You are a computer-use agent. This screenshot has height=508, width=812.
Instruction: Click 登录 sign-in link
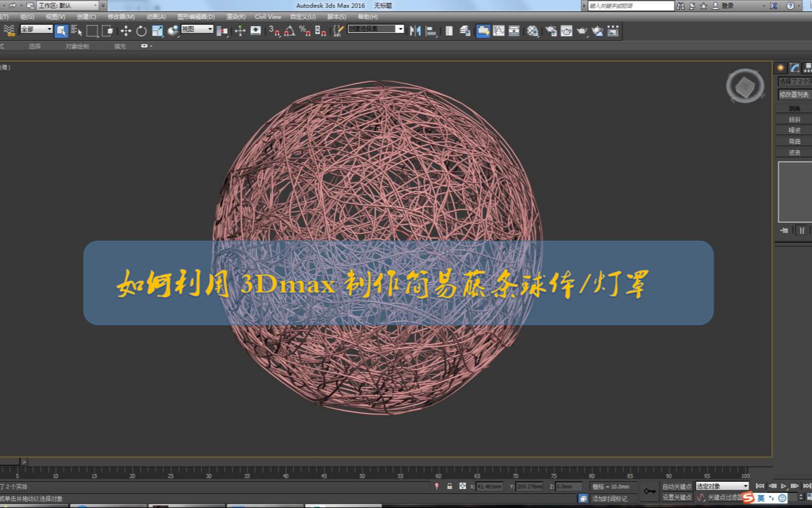[x=727, y=5]
